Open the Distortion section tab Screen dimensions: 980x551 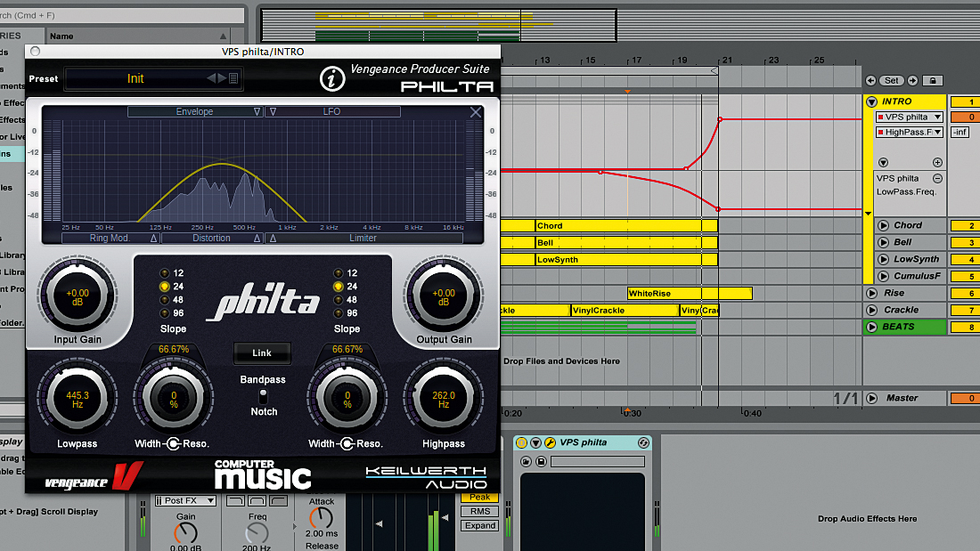click(212, 238)
